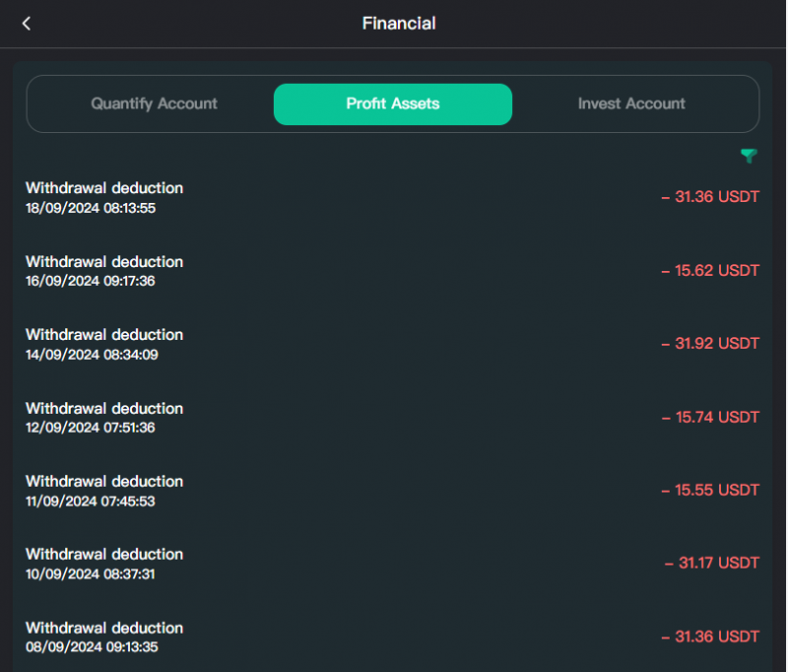The height and width of the screenshot is (672, 788).
Task: View the withdrawal deduction dated 08/09/2024
Action: pyautogui.click(x=104, y=637)
